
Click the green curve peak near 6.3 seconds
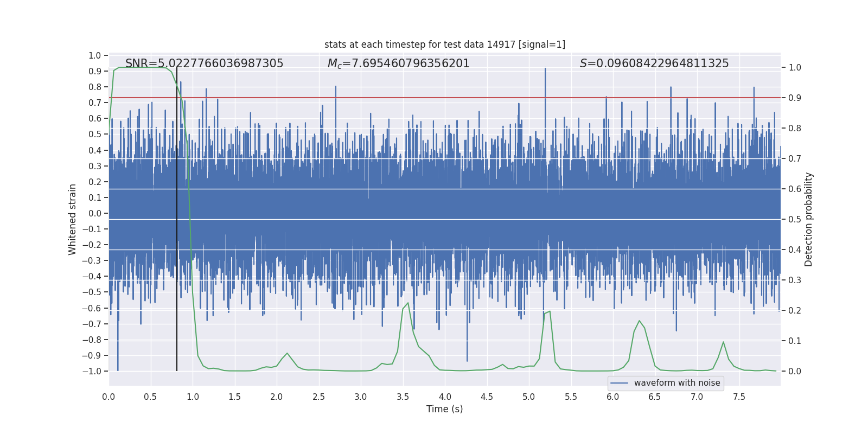coord(639,321)
